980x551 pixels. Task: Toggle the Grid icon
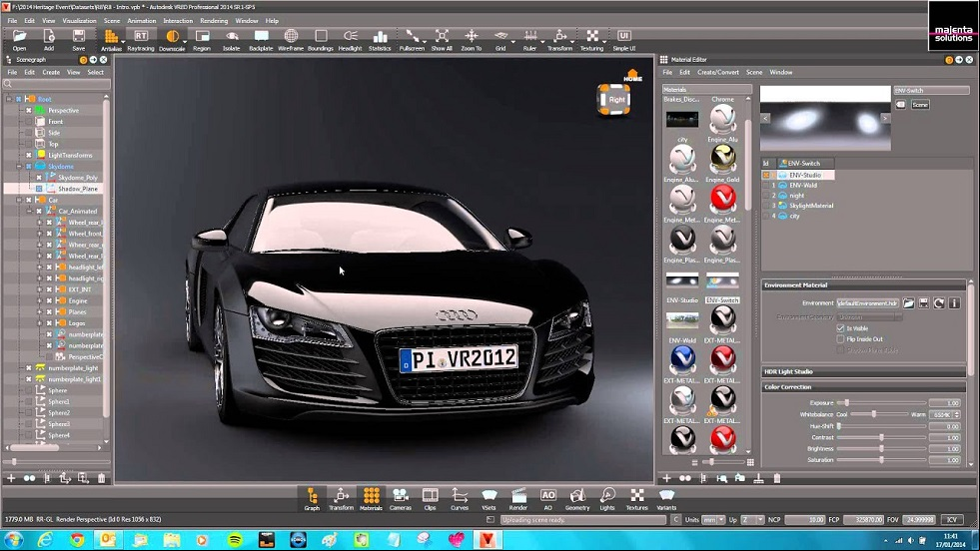click(500, 39)
